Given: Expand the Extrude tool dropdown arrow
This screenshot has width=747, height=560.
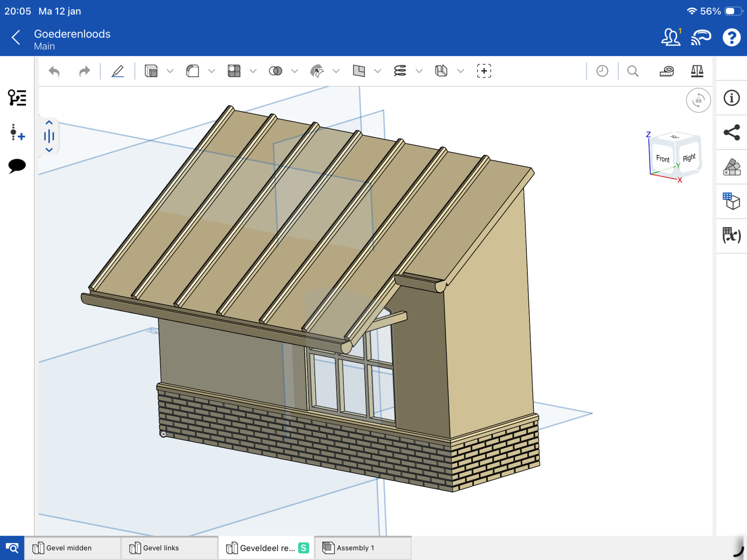Looking at the screenshot, I should (170, 71).
